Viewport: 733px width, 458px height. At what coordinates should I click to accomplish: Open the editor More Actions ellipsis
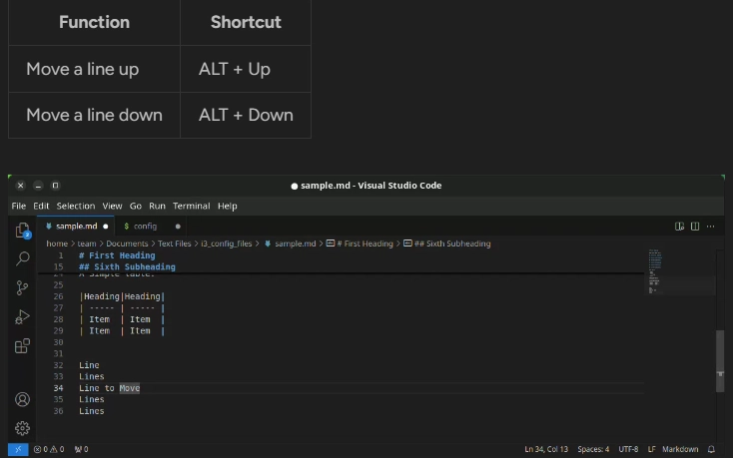711,226
